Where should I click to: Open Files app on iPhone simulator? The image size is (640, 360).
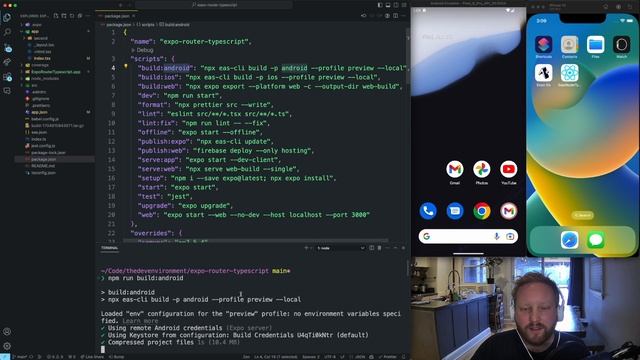[x=596, y=44]
